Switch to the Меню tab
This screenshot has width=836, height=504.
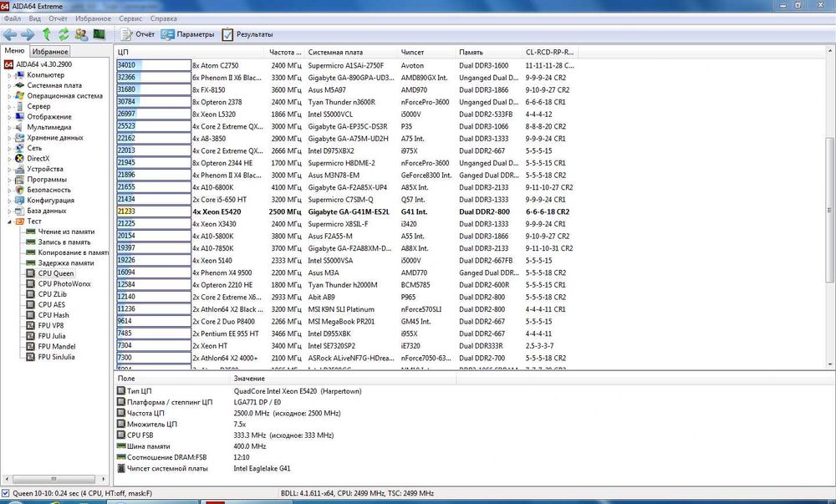point(14,51)
